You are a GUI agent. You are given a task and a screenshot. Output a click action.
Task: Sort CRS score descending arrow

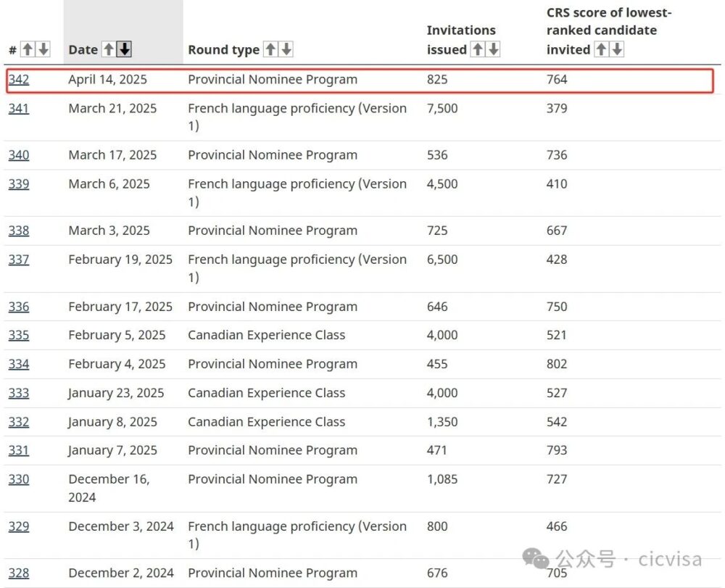click(617, 49)
